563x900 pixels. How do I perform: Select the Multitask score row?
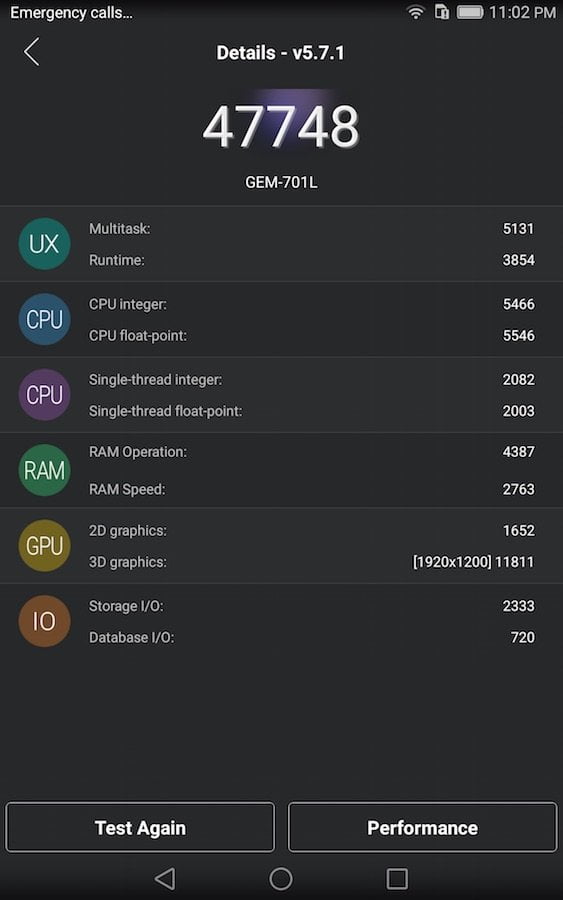click(311, 228)
